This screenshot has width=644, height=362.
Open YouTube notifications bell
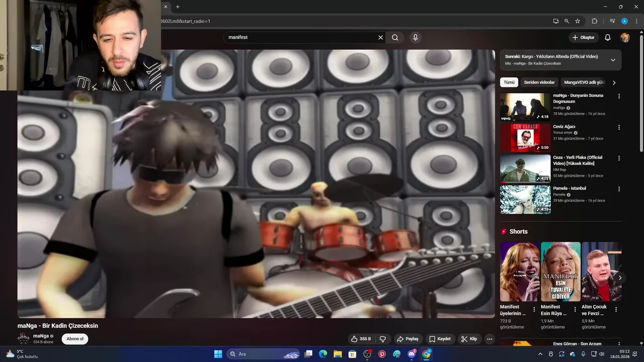(607, 37)
